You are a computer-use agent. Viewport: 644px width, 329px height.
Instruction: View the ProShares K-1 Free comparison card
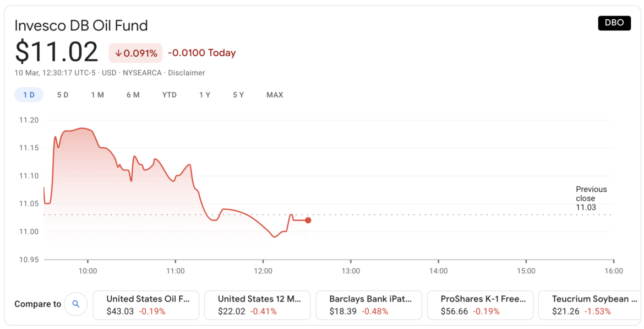point(481,305)
